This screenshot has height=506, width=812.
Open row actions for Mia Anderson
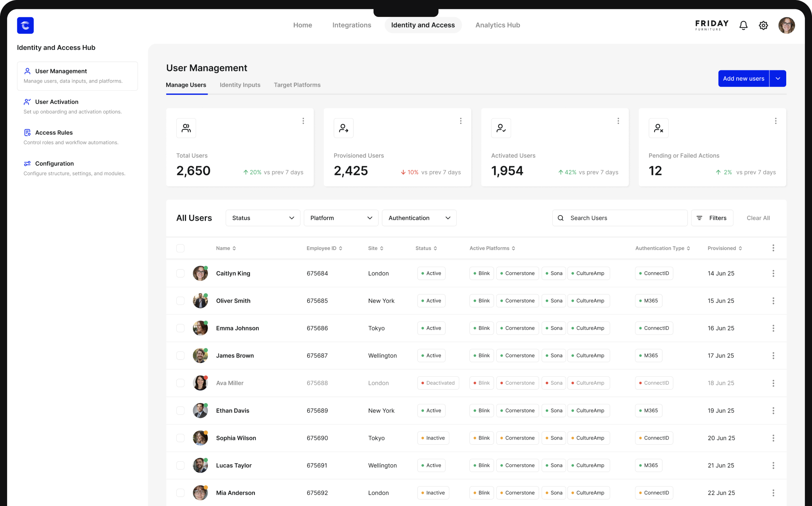click(x=773, y=493)
